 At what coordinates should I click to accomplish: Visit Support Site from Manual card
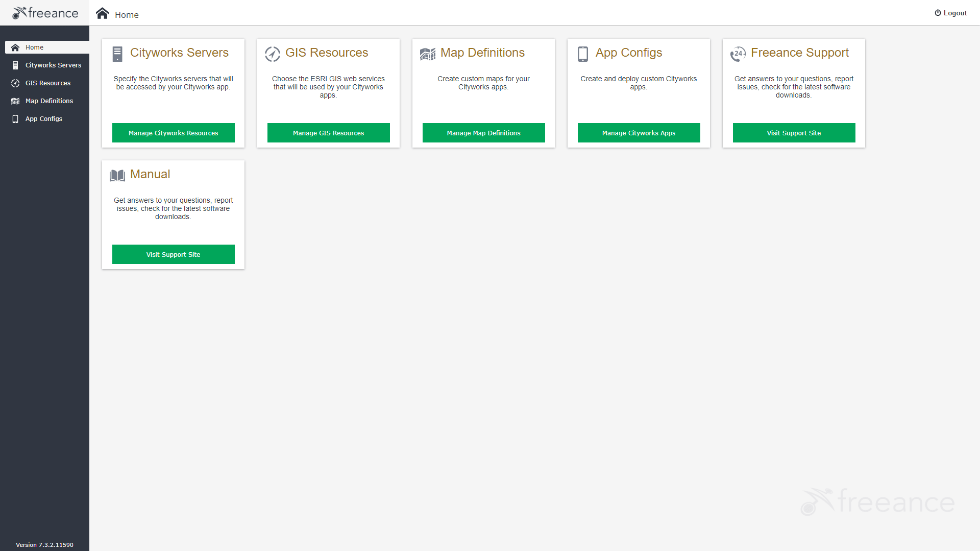click(x=174, y=254)
